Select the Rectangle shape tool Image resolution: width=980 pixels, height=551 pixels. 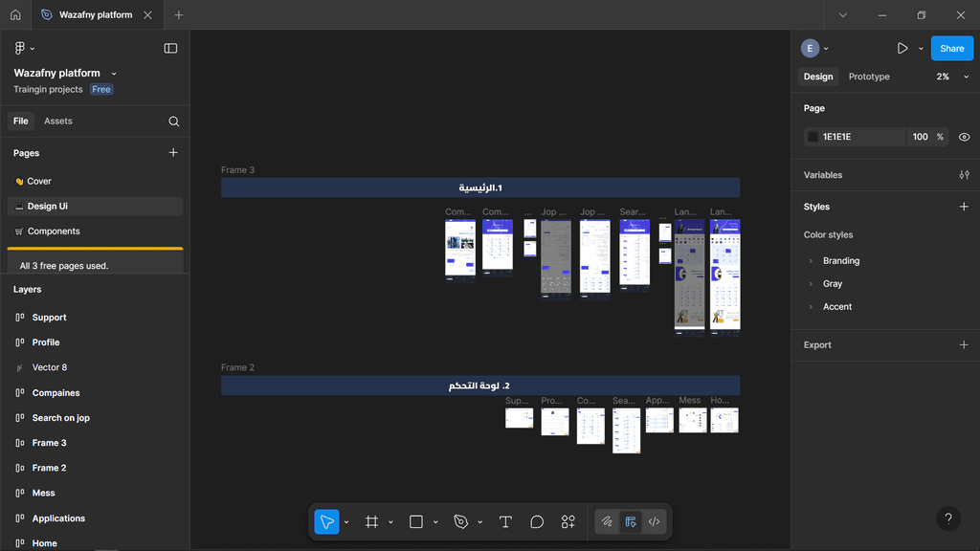416,521
